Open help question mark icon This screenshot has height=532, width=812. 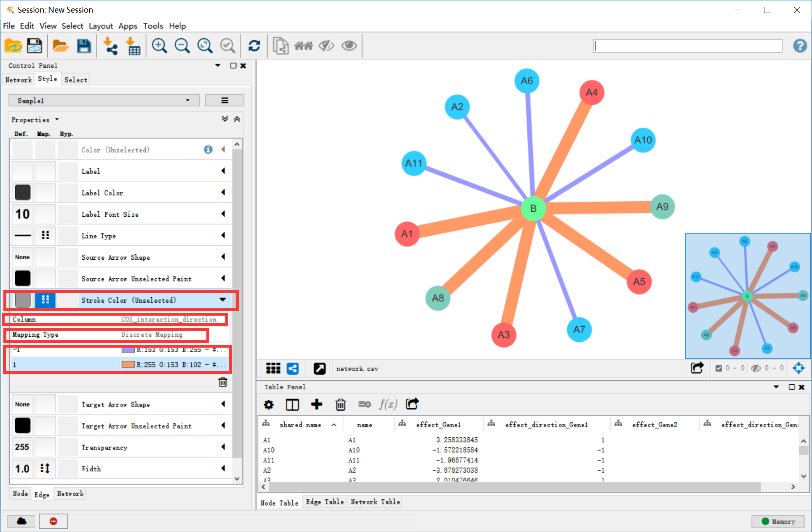(800, 45)
